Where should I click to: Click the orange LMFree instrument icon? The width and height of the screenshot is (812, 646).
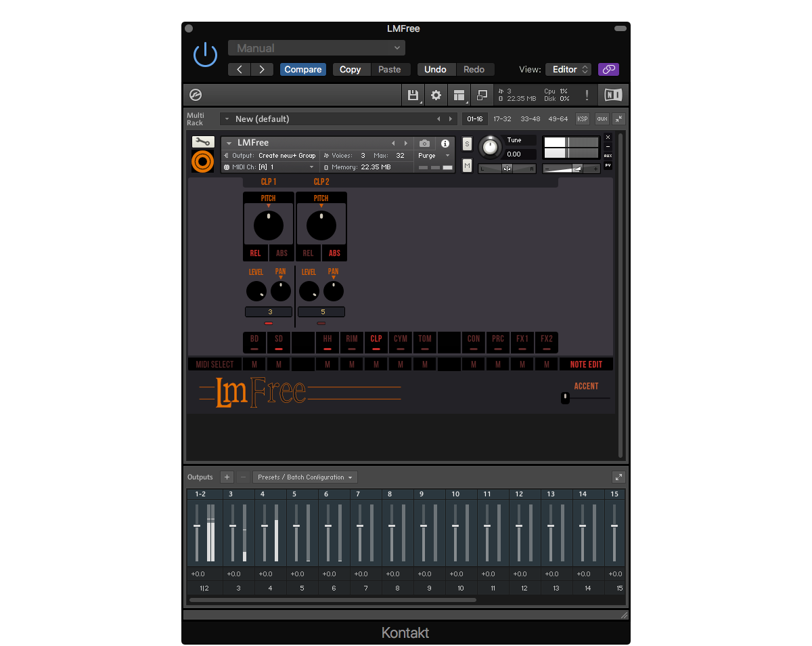[203, 162]
